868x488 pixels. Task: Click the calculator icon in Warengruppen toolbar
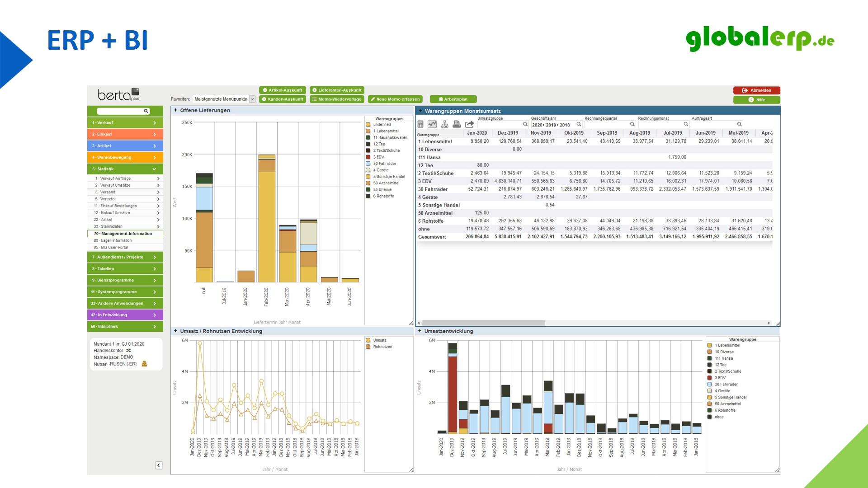[x=420, y=124]
